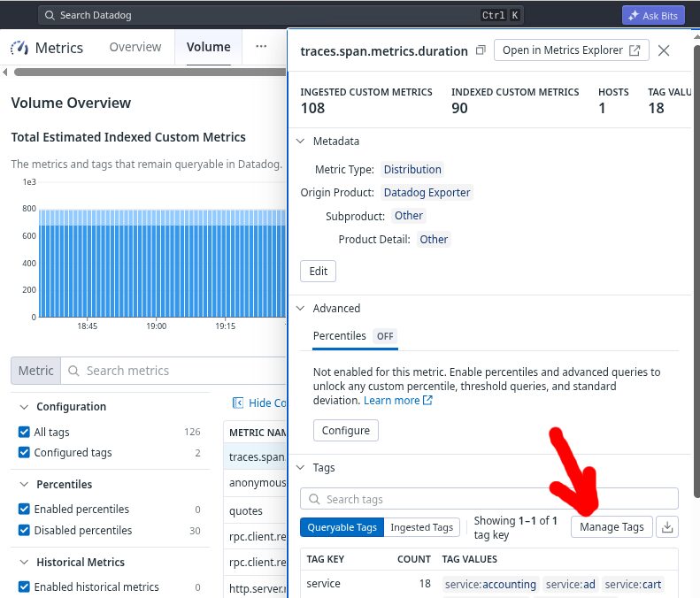Screen dimensions: 700x598
Task: Toggle the All tags checkbox
Action: tap(24, 432)
